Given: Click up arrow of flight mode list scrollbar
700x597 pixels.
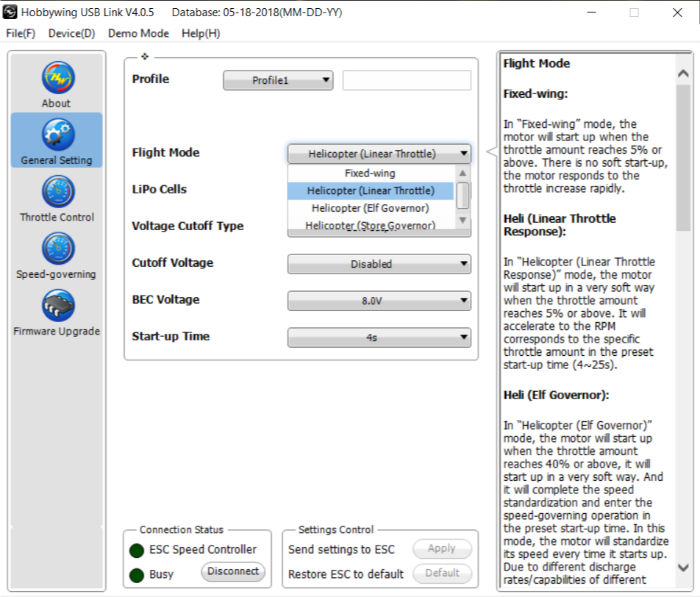Looking at the screenshot, I should click(463, 173).
